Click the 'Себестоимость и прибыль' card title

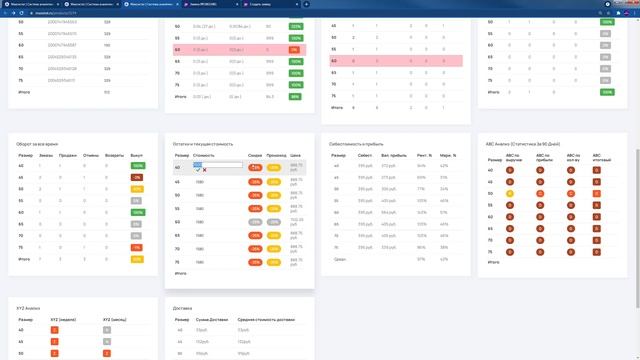[x=356, y=144]
